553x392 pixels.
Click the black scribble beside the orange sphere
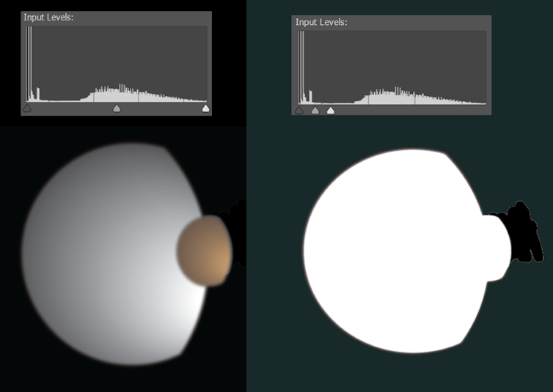(237, 220)
